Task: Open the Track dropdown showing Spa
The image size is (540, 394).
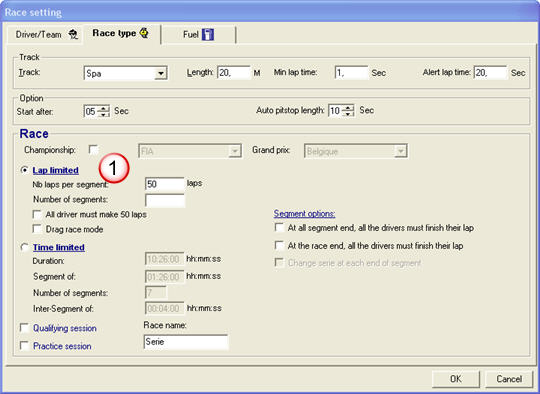Action: tap(160, 73)
